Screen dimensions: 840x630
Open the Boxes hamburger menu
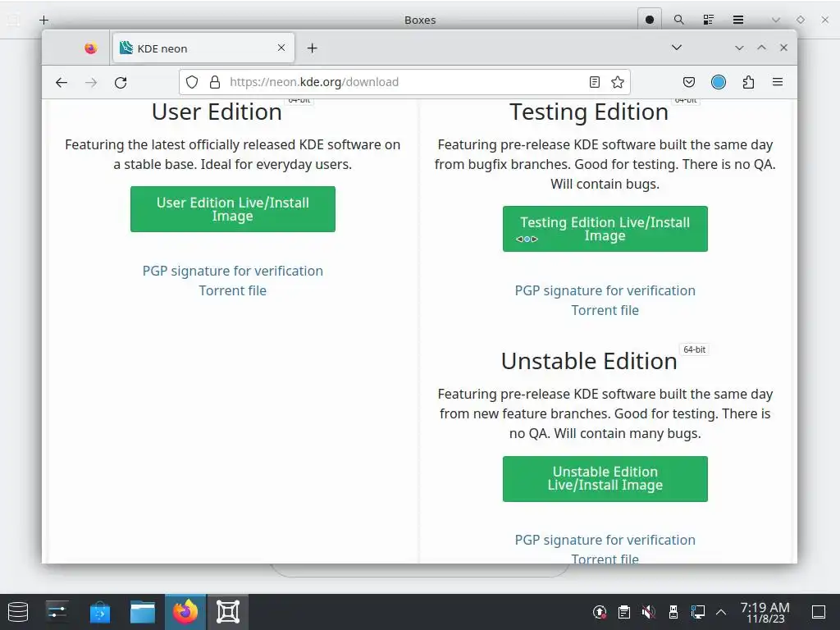click(x=738, y=20)
